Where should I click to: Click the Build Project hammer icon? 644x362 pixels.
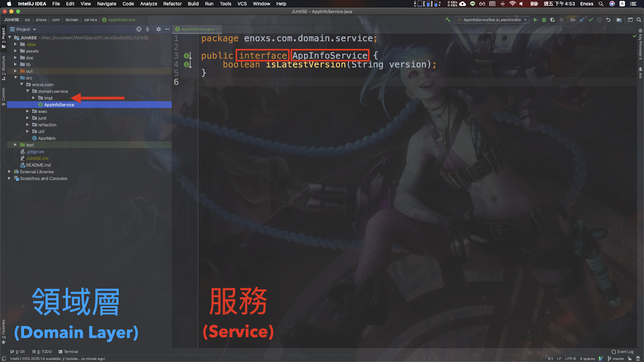point(448,20)
